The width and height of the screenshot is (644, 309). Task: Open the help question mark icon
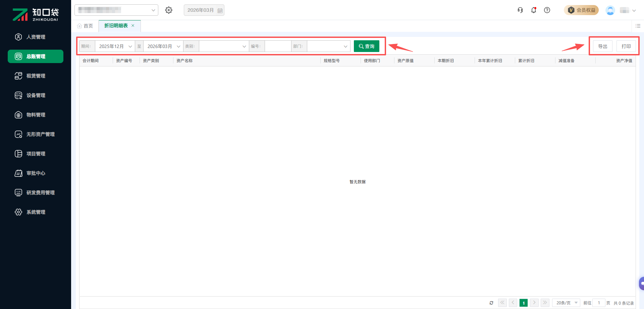[x=547, y=10]
